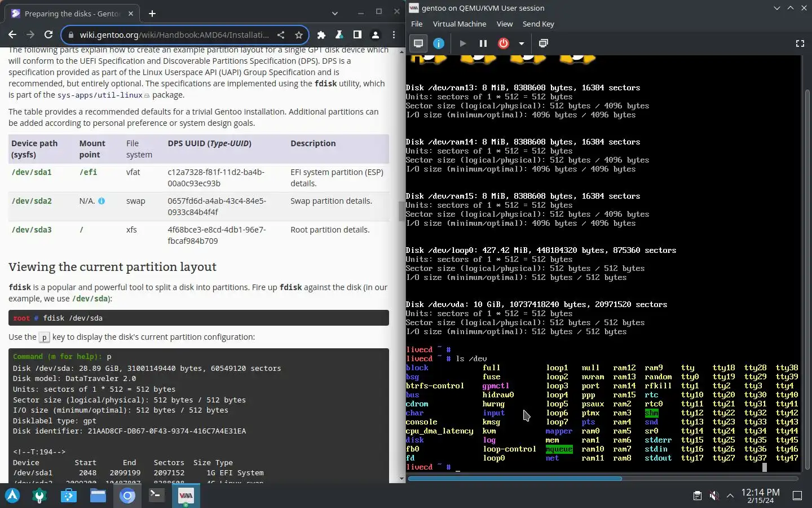Open the Arch application launcher icon
The height and width of the screenshot is (508, 812).
click(x=12, y=496)
